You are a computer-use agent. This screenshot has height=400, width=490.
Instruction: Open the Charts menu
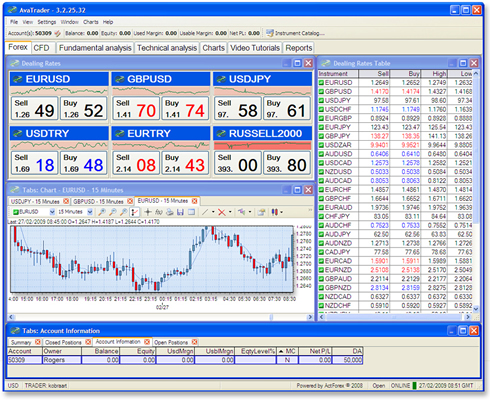(x=91, y=22)
